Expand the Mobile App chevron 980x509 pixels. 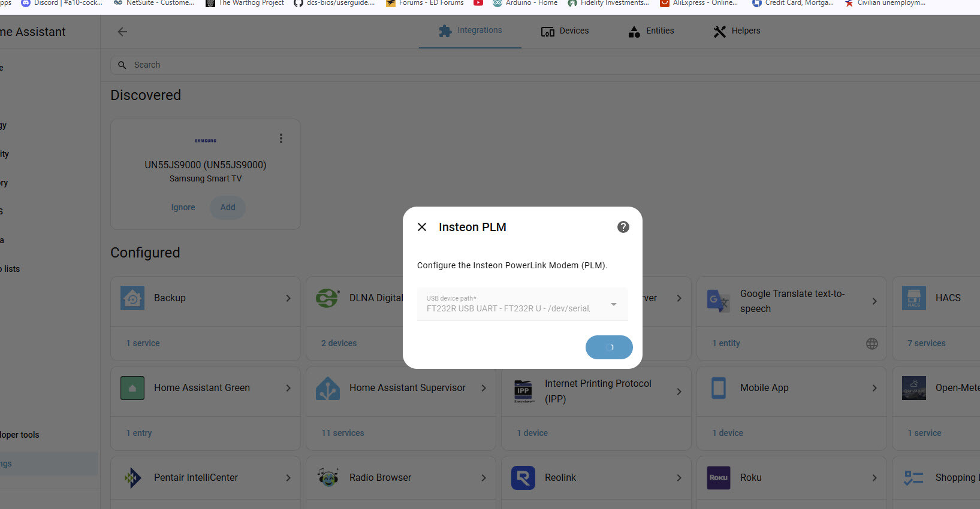pyautogui.click(x=875, y=388)
